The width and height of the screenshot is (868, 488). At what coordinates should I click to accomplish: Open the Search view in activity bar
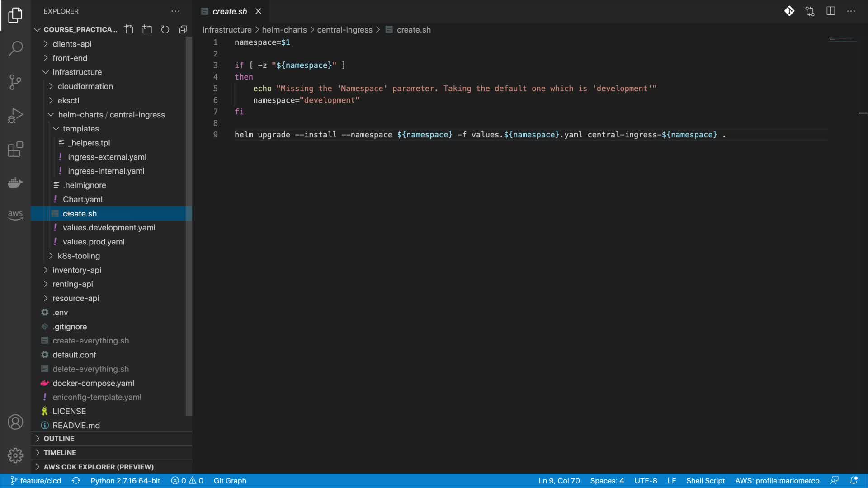[15, 48]
